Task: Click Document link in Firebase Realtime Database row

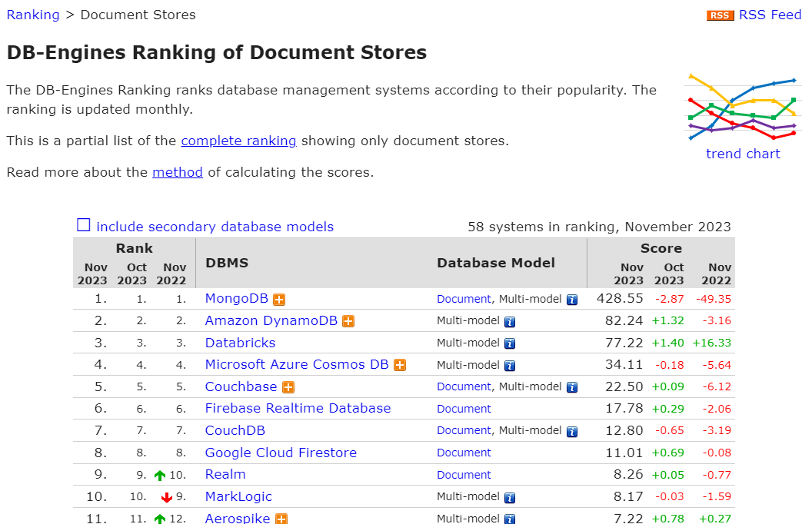Action: pyautogui.click(x=464, y=409)
